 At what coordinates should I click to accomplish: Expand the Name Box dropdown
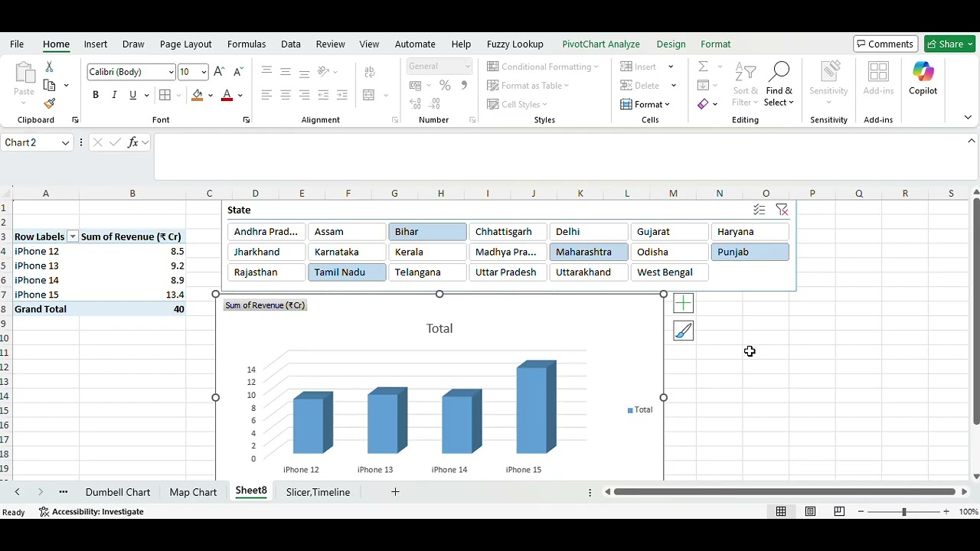coord(66,142)
